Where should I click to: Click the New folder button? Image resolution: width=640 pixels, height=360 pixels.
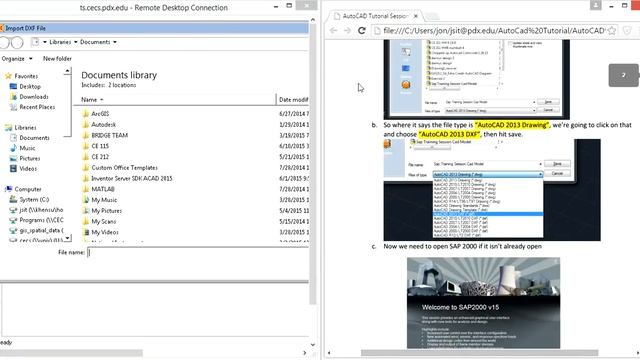[57, 59]
